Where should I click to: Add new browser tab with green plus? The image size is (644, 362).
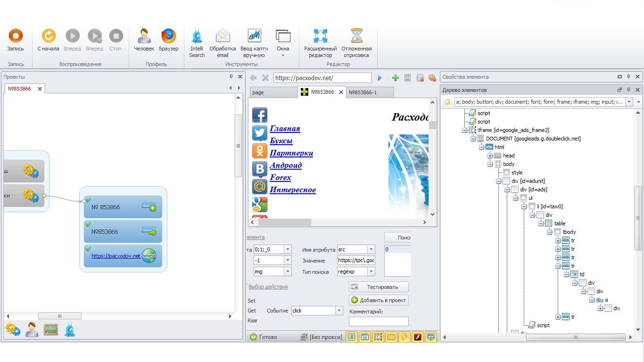point(395,78)
